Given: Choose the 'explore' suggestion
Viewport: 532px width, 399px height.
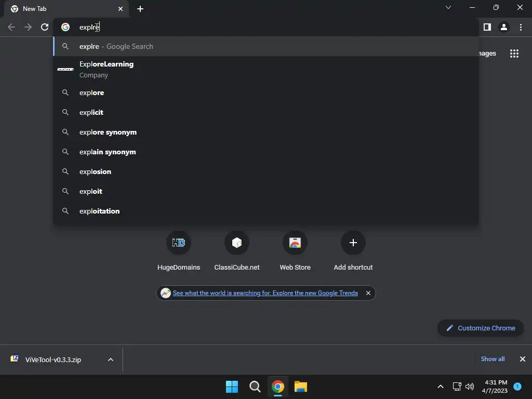Looking at the screenshot, I should pyautogui.click(x=266, y=92).
